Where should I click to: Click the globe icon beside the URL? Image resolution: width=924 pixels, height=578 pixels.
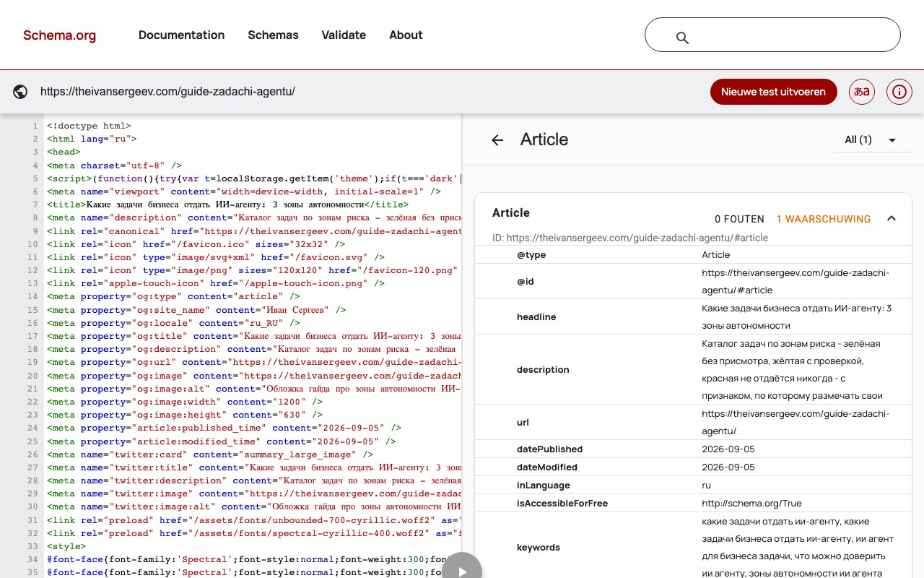click(x=20, y=92)
